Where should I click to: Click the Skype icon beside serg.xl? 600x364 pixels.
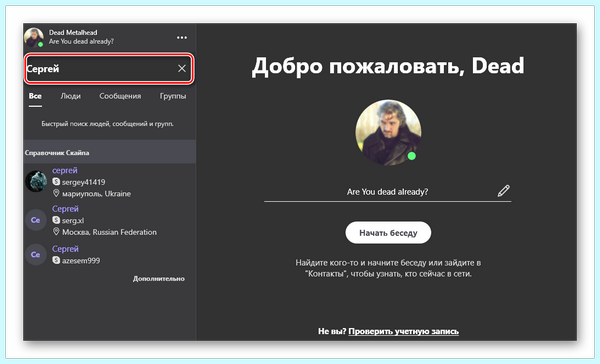click(56, 220)
